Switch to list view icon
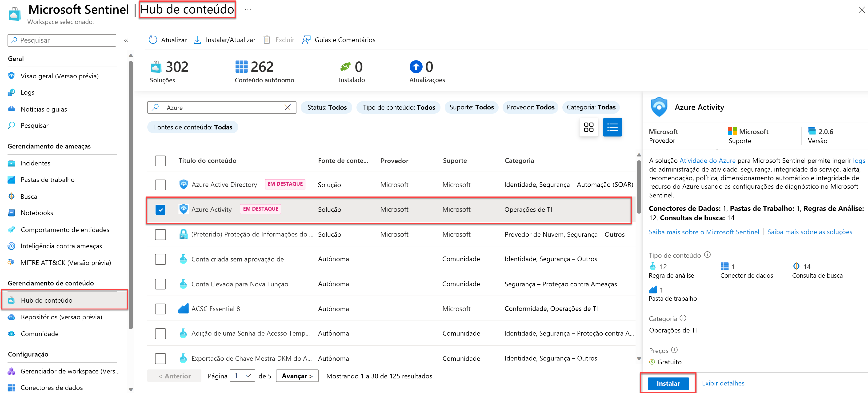Image resolution: width=868 pixels, height=393 pixels. [x=612, y=127]
